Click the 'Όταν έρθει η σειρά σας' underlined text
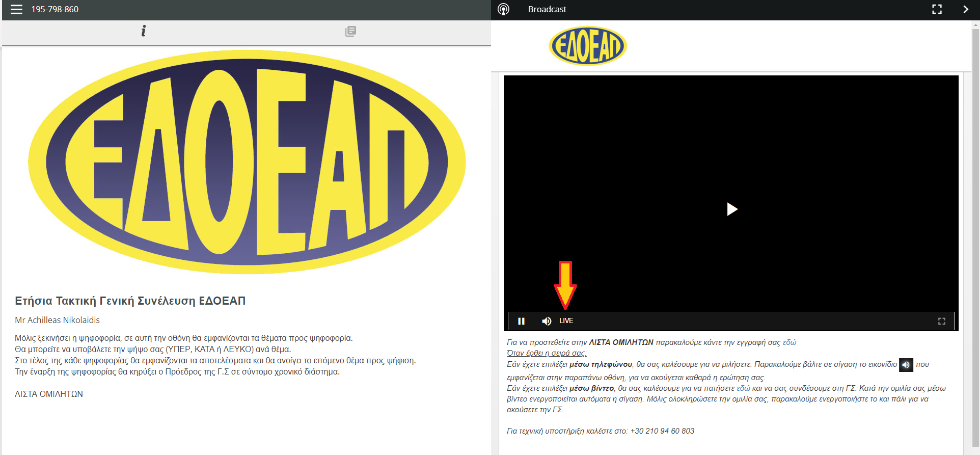Image resolution: width=980 pixels, height=455 pixels. coord(547,353)
